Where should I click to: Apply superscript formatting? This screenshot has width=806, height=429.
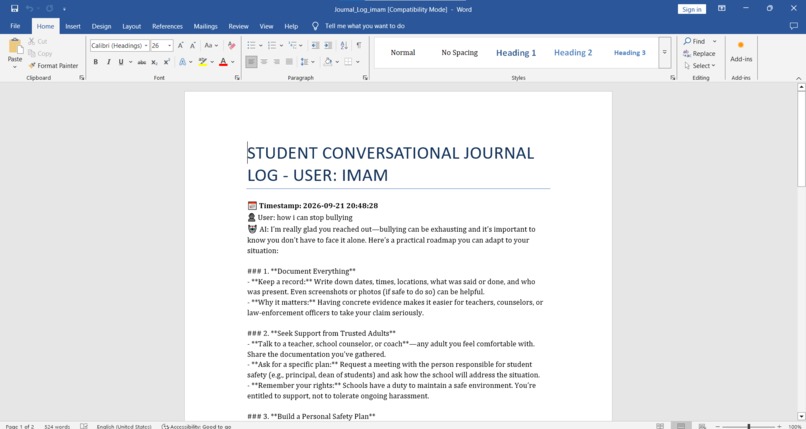pos(167,62)
